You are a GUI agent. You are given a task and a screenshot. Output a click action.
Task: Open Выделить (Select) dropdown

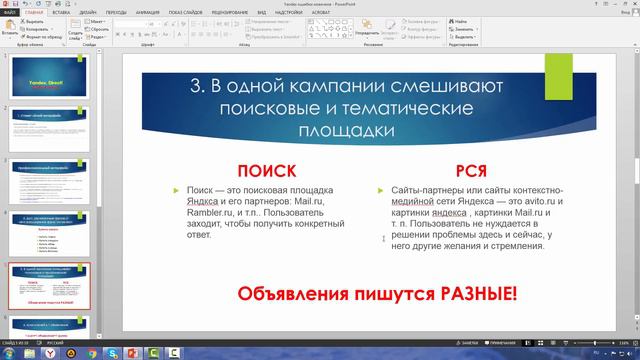tap(462, 37)
